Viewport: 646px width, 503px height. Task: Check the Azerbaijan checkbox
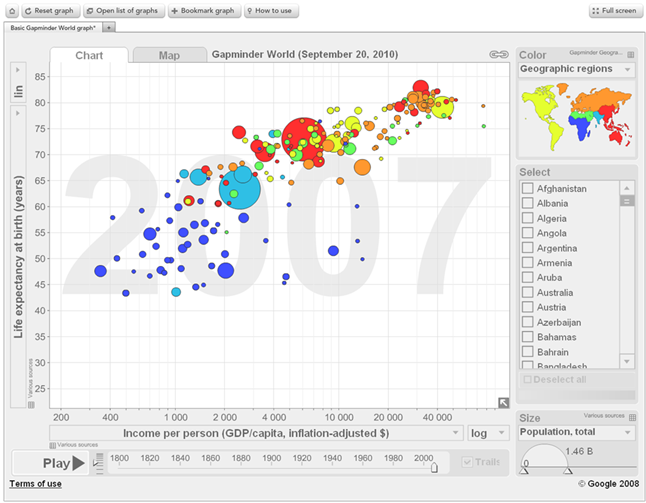tap(527, 322)
